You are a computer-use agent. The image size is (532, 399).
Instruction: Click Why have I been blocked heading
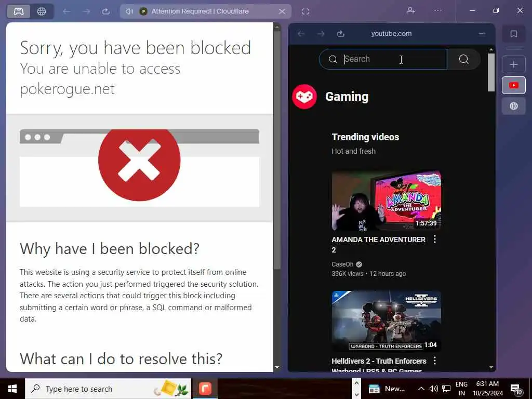click(x=110, y=249)
